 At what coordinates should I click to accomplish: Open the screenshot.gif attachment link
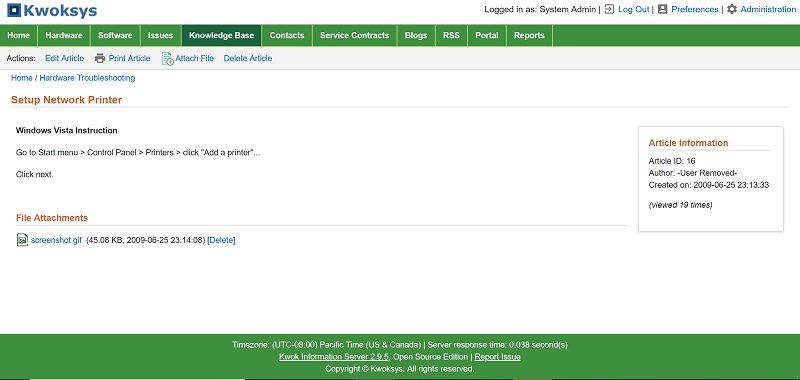click(x=56, y=240)
